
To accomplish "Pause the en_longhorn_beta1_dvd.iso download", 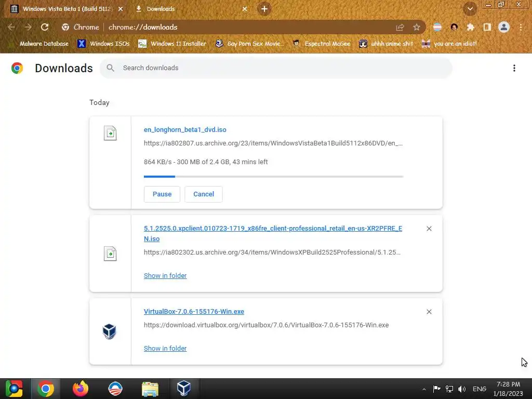I will (162, 194).
